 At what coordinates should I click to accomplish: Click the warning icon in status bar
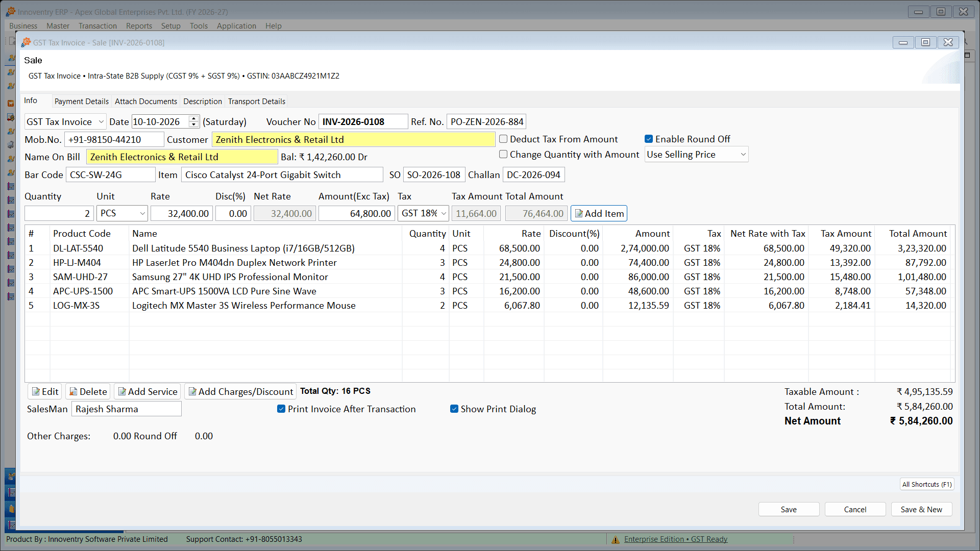[x=616, y=540]
